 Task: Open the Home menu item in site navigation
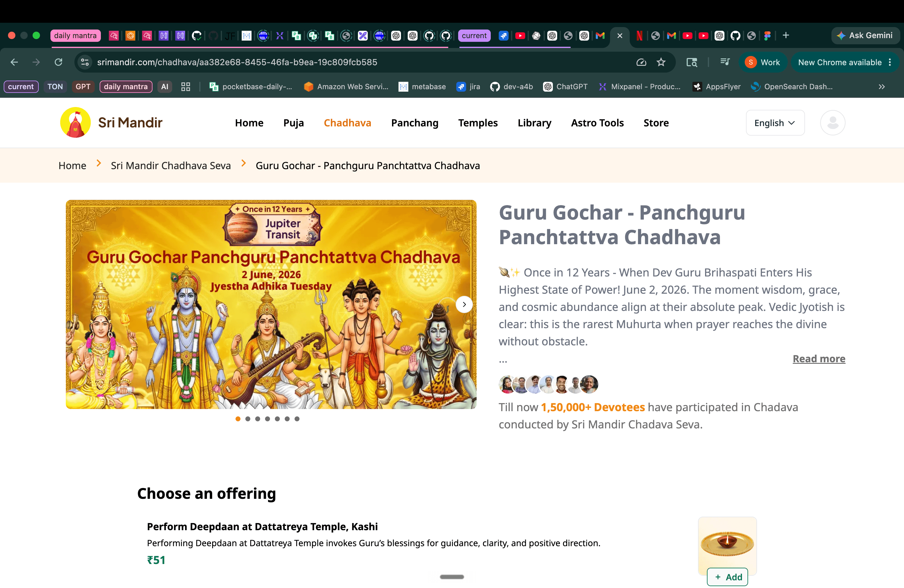(x=249, y=123)
